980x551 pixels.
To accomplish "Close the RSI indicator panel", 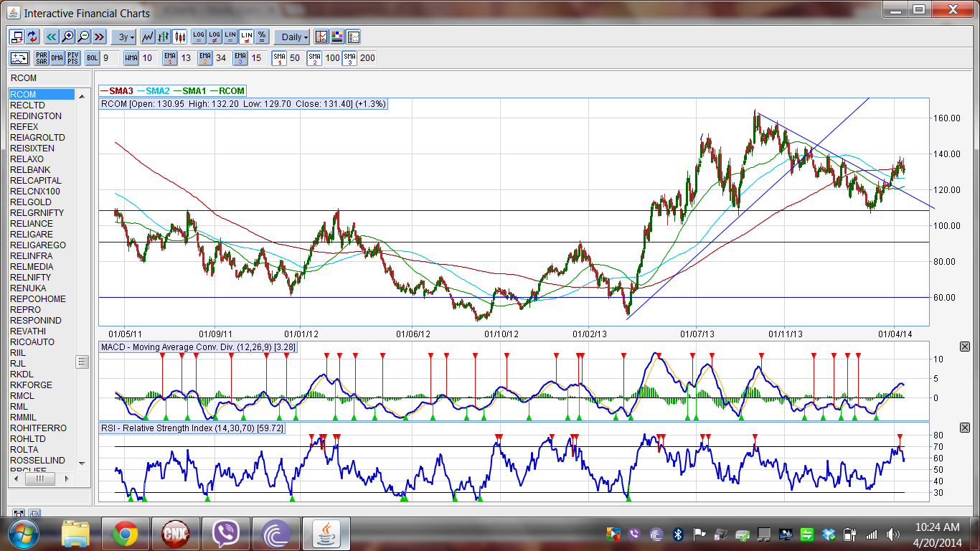I will point(964,428).
